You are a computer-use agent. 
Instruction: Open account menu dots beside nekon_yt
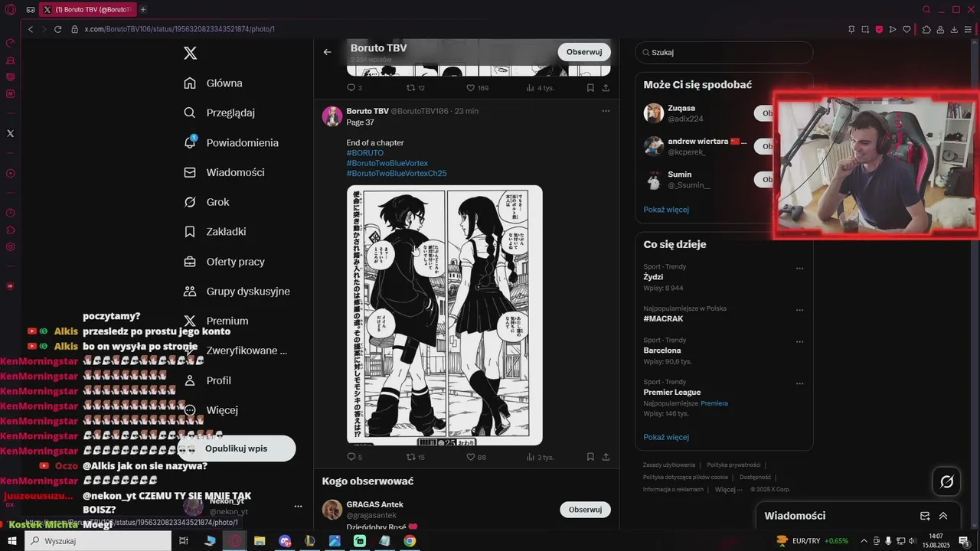click(298, 507)
